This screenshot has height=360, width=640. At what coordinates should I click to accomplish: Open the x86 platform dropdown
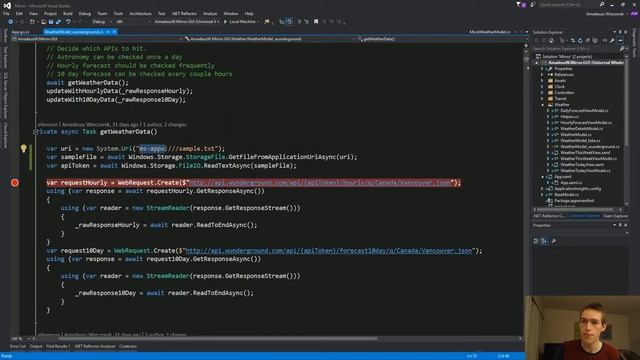click(133, 22)
